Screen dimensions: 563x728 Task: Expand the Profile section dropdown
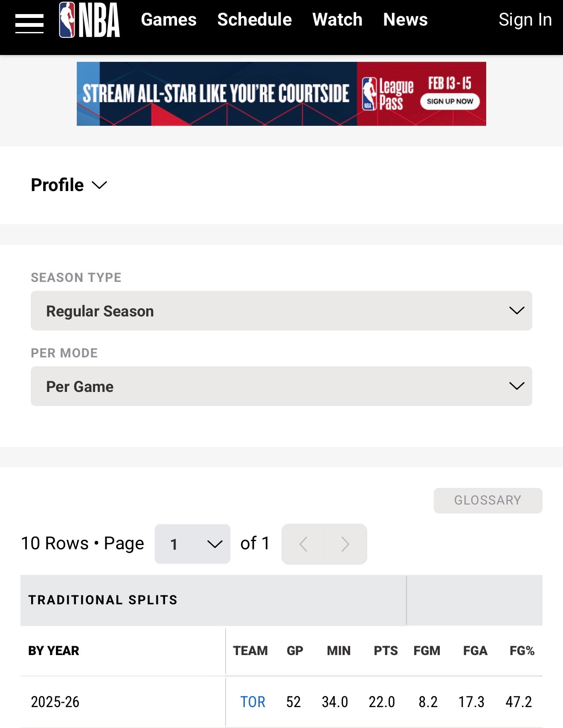(x=69, y=185)
